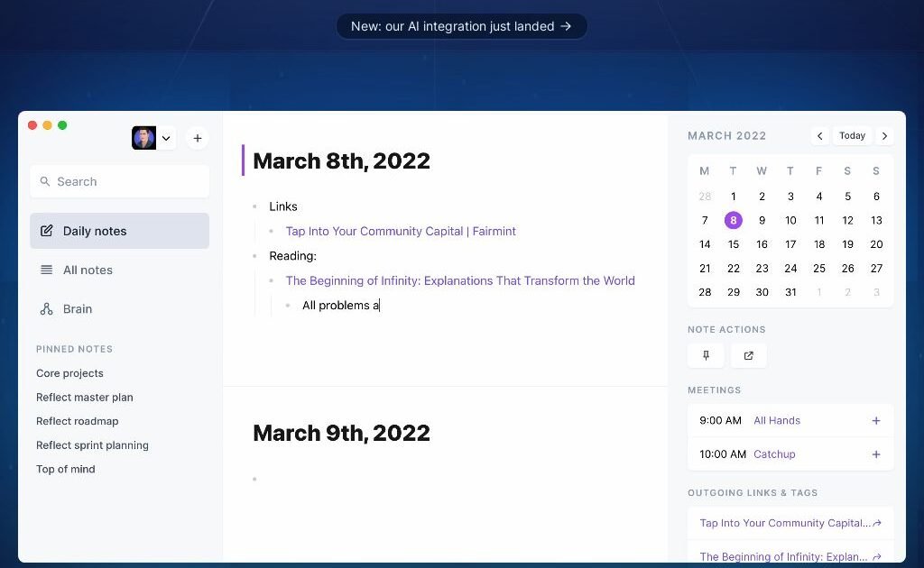This screenshot has height=568, width=924.
Task: Open the AI integration announcement banner
Action: 461,26
